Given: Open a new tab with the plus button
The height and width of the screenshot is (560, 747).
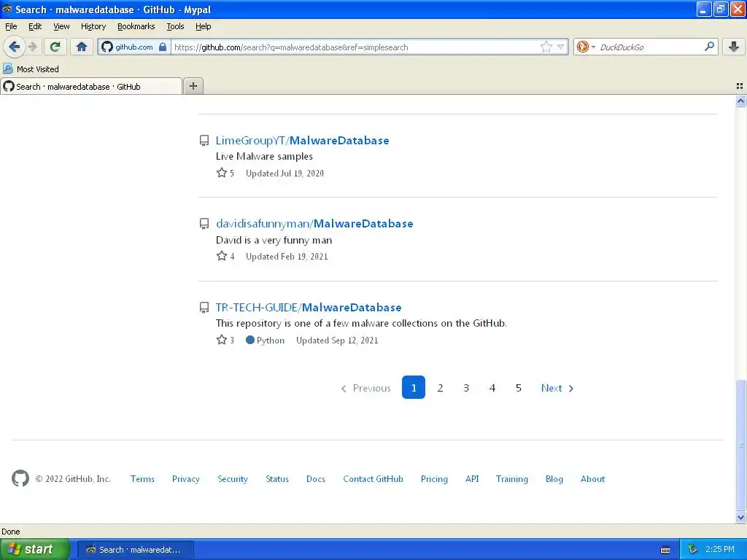Looking at the screenshot, I should pos(193,86).
